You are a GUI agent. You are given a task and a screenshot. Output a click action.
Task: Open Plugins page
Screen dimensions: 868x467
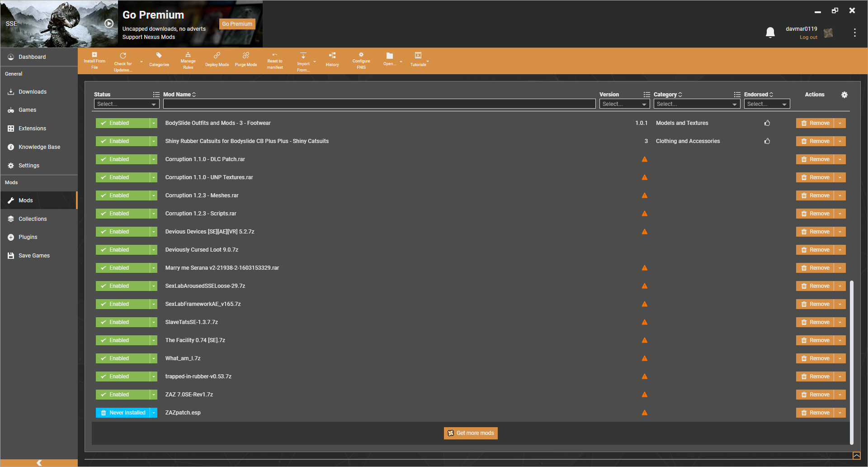[x=39, y=237]
